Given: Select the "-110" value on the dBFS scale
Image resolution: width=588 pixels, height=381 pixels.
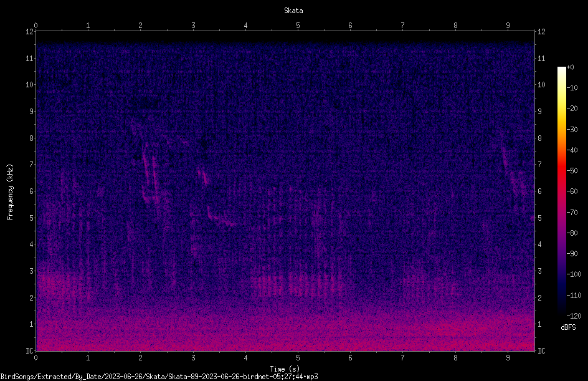Looking at the screenshot, I should click(x=574, y=296).
